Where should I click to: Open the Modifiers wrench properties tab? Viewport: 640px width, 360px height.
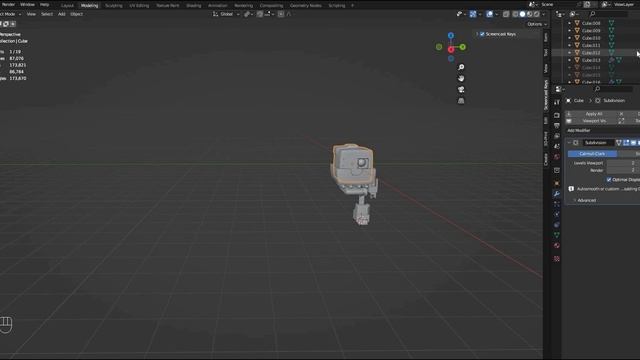(556, 193)
